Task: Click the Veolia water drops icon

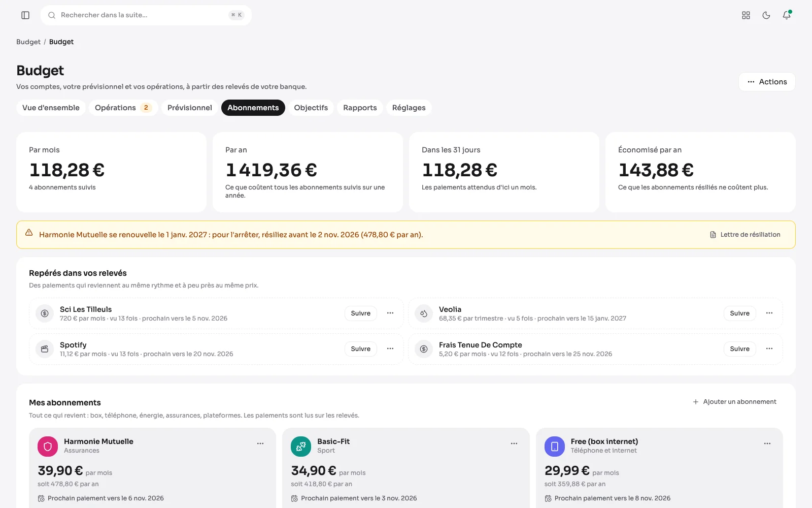Action: [424, 313]
